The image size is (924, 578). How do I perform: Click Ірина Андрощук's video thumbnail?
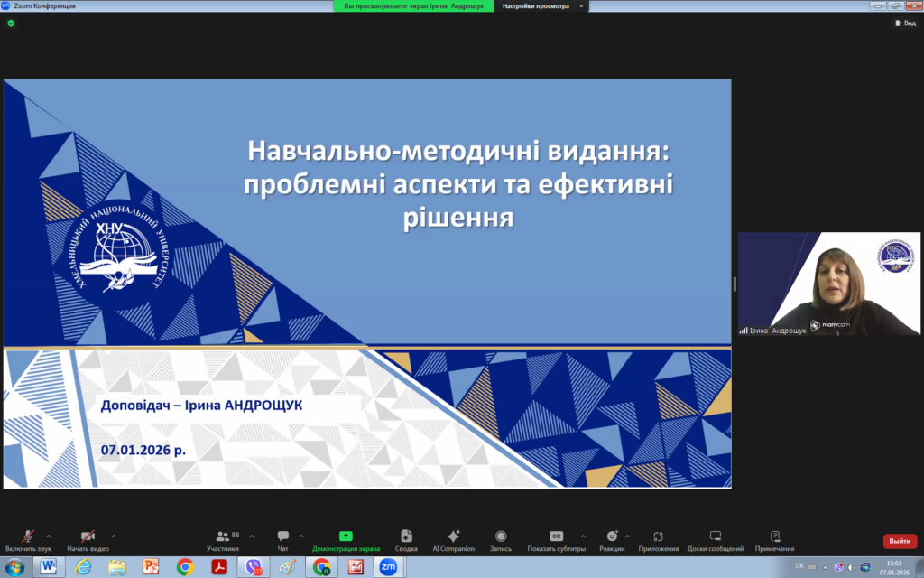point(827,284)
